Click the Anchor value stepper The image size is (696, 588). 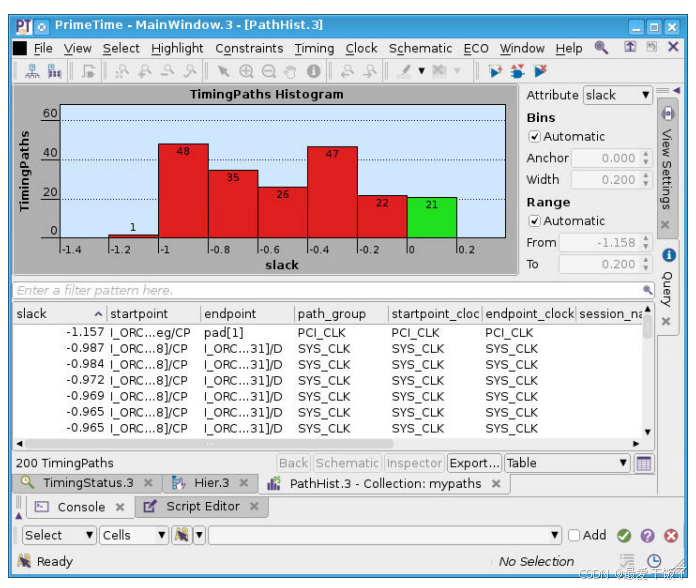point(645,158)
